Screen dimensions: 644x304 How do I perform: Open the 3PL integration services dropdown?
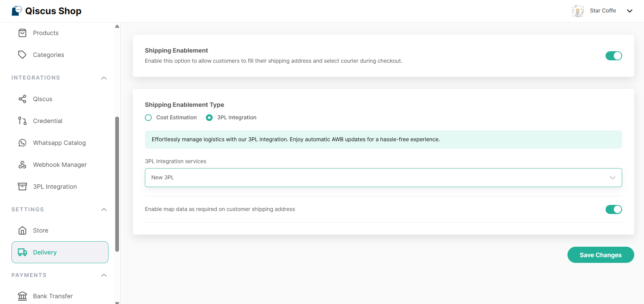[x=383, y=178]
